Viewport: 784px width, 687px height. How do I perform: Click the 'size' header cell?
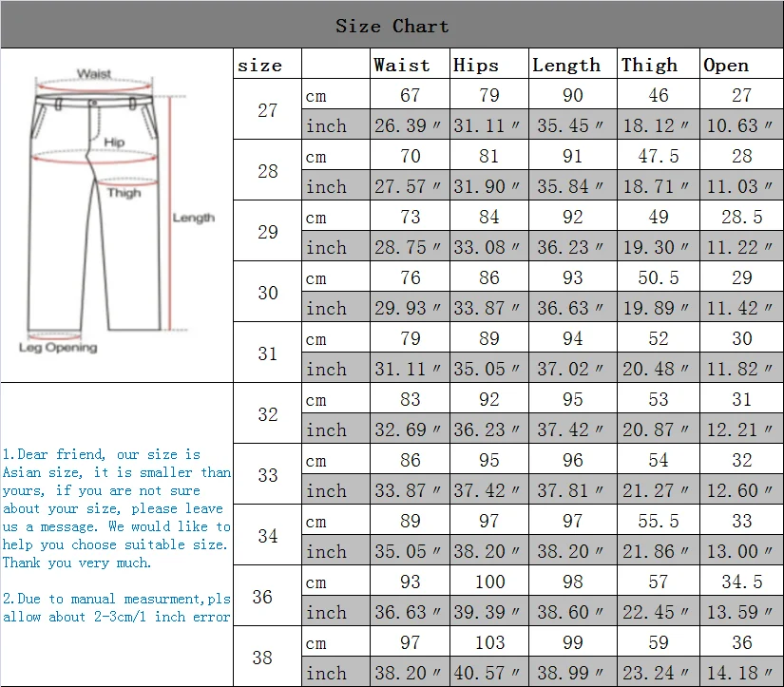[267, 64]
